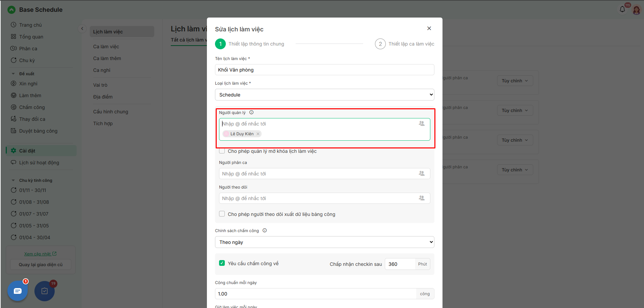Click the Xem cập nhật link
The width and height of the screenshot is (644, 308).
coord(41,254)
